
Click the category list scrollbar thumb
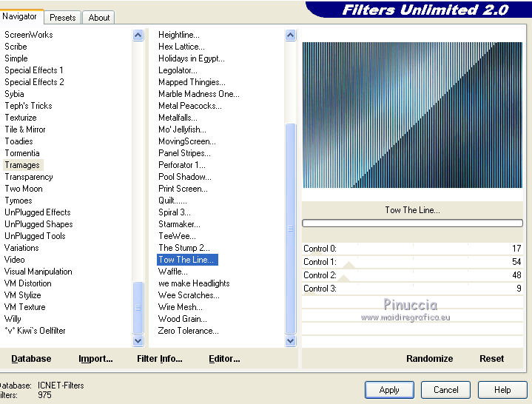tap(138, 308)
